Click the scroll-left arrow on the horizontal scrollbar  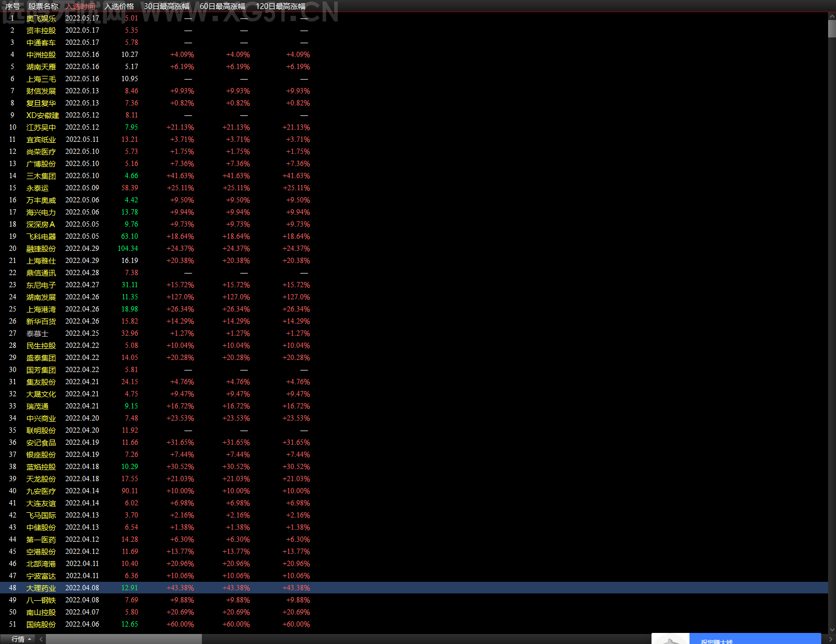(41, 639)
